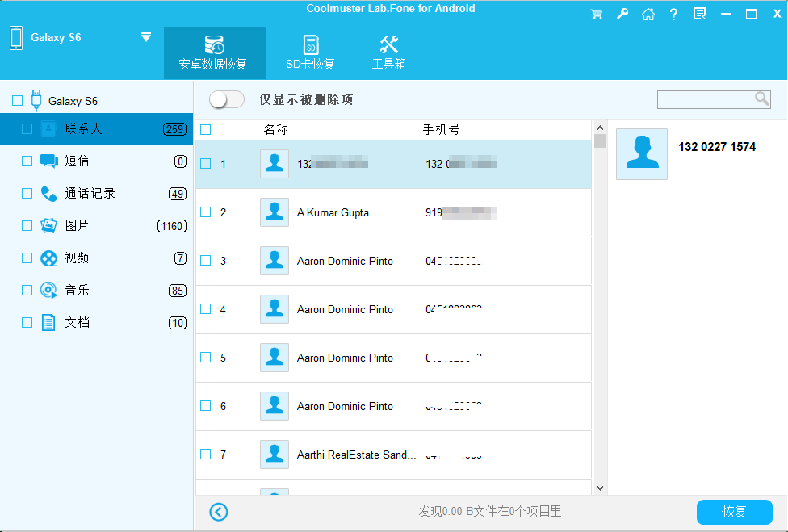Check the 联系人 checkbox
Image resolution: width=788 pixels, height=532 pixels.
click(27, 129)
